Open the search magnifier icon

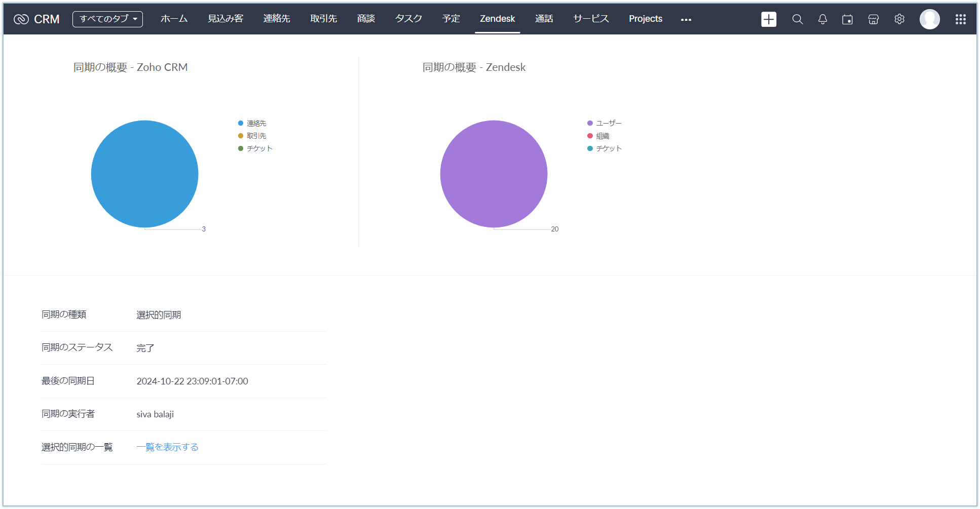coord(798,19)
